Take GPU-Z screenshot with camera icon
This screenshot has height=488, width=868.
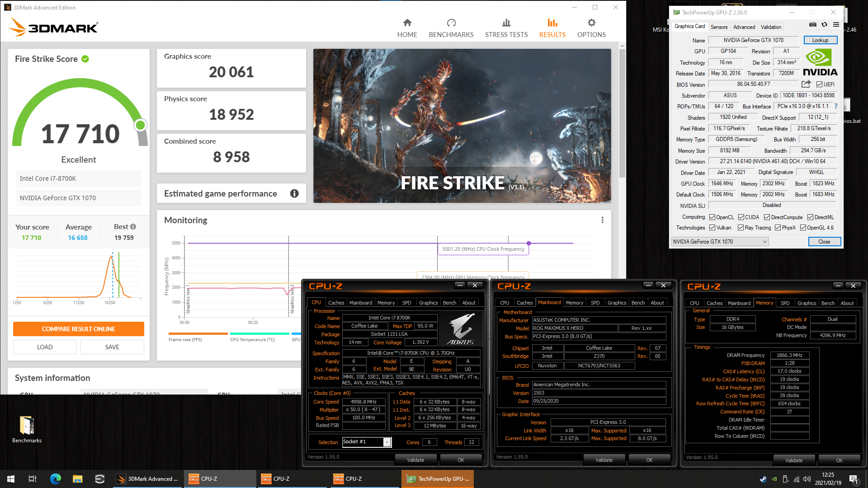pyautogui.click(x=812, y=25)
